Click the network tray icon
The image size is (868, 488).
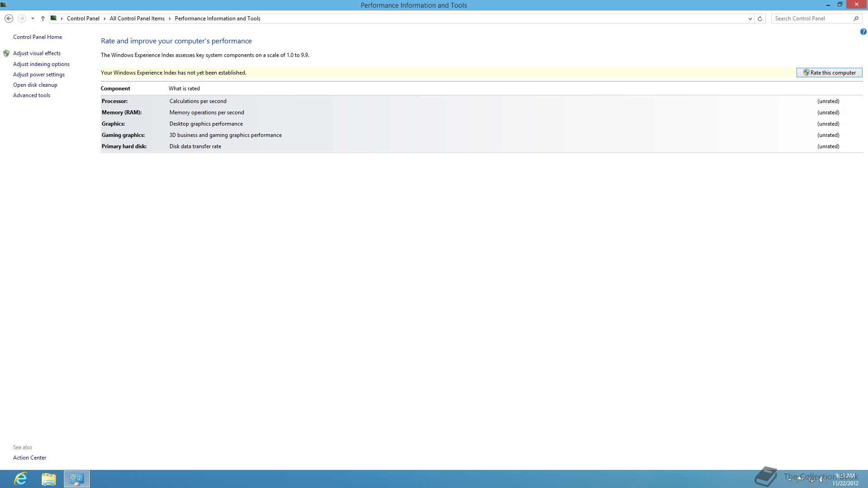(x=811, y=479)
